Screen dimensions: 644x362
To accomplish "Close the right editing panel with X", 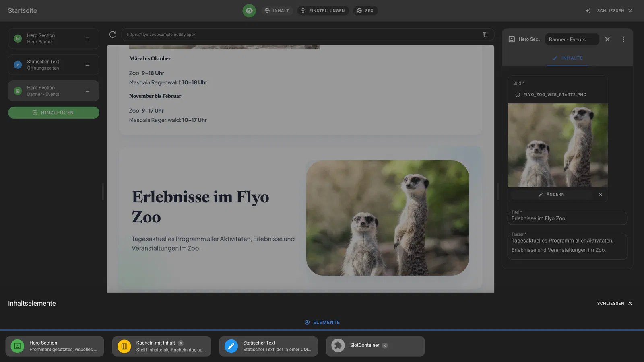I will [x=607, y=39].
